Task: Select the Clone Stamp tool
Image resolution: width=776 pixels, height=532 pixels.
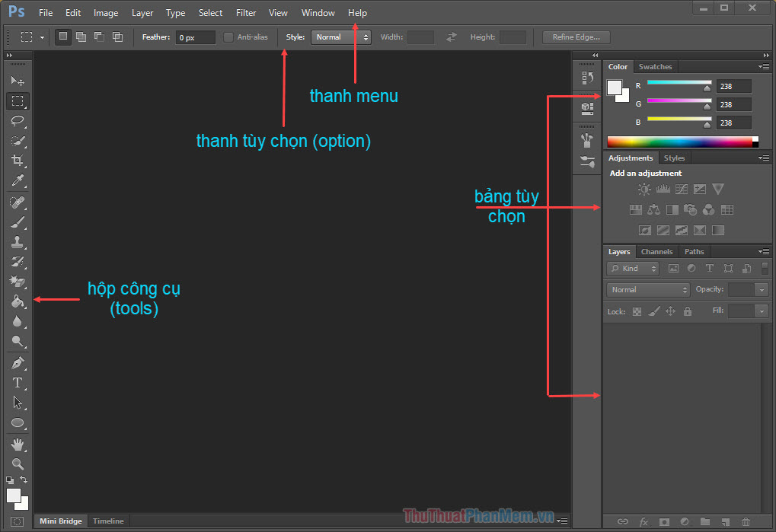Action: pyautogui.click(x=17, y=242)
